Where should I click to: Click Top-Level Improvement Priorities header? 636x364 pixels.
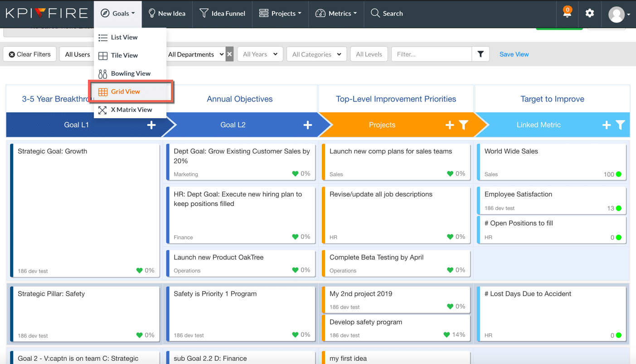[396, 99]
